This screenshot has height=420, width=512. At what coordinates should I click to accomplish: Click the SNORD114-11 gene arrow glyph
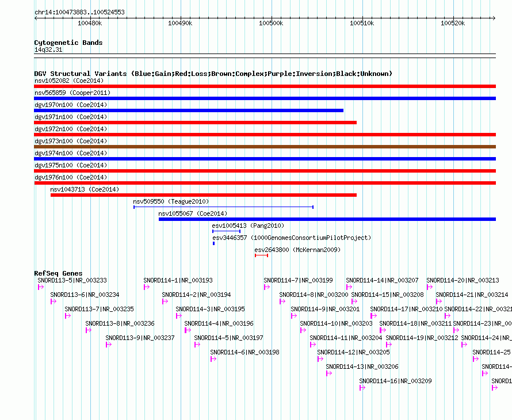tap(313, 345)
